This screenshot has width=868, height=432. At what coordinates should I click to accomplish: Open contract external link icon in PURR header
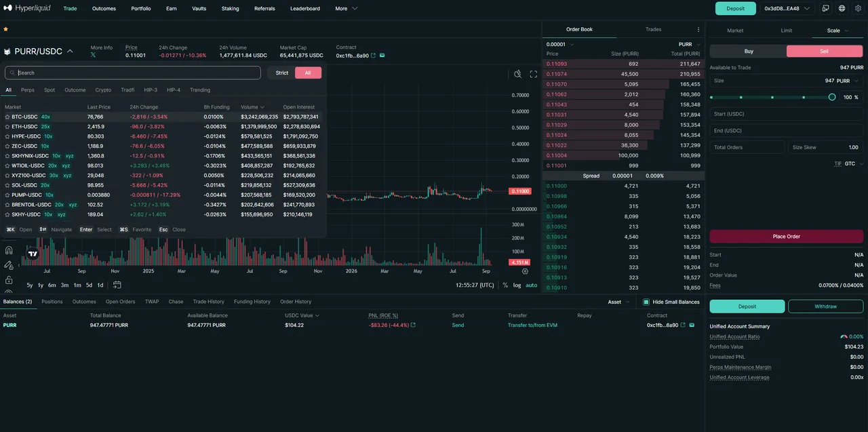coord(373,56)
